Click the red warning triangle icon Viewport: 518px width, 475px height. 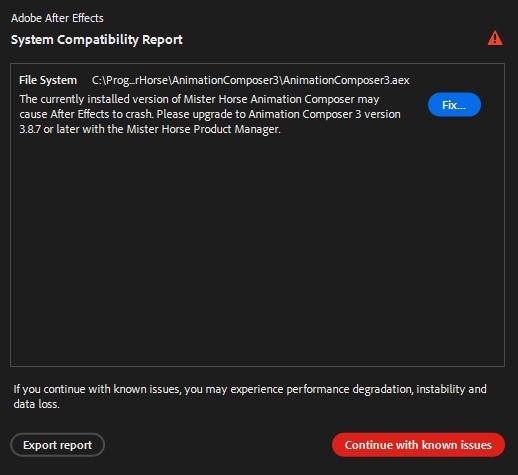(495, 38)
